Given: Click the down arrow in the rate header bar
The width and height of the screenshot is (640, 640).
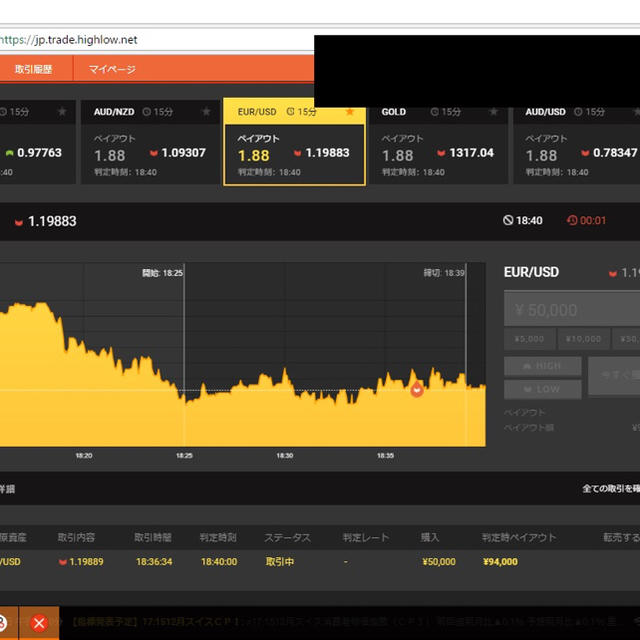Looking at the screenshot, I should (x=19, y=222).
